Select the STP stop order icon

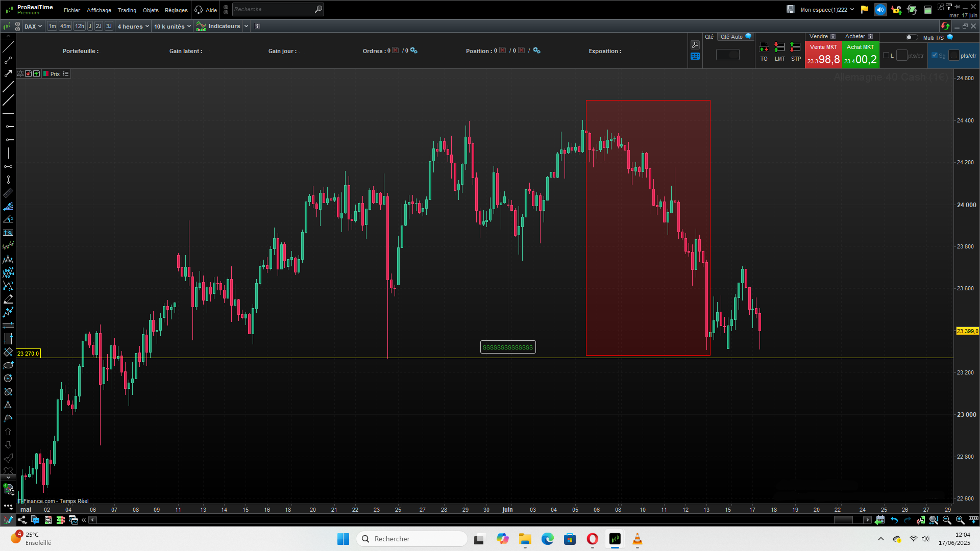796,52
